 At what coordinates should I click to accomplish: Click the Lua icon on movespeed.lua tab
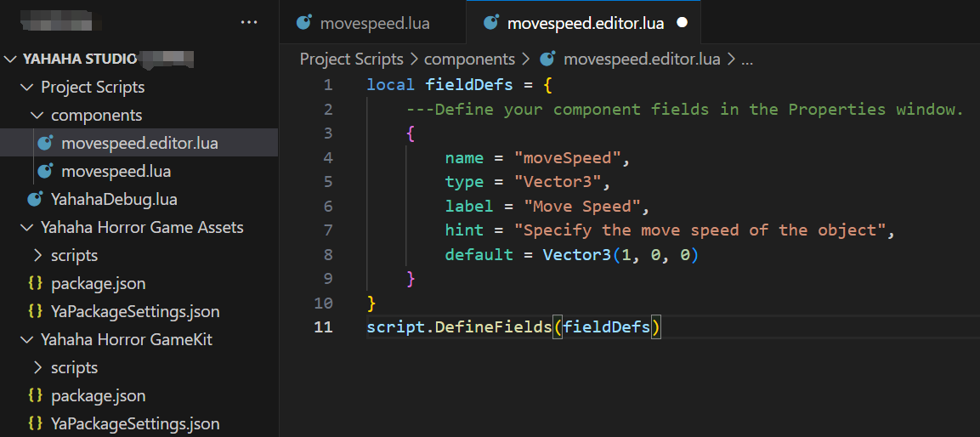pos(303,23)
